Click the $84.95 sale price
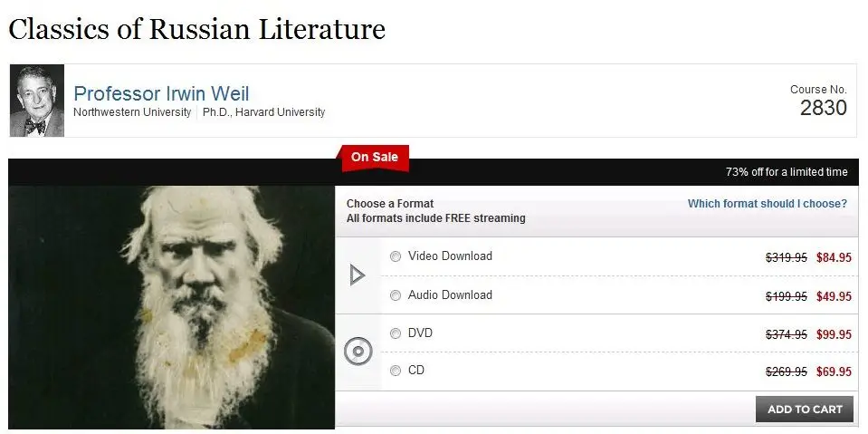This screenshot has height=434, width=868. (834, 257)
